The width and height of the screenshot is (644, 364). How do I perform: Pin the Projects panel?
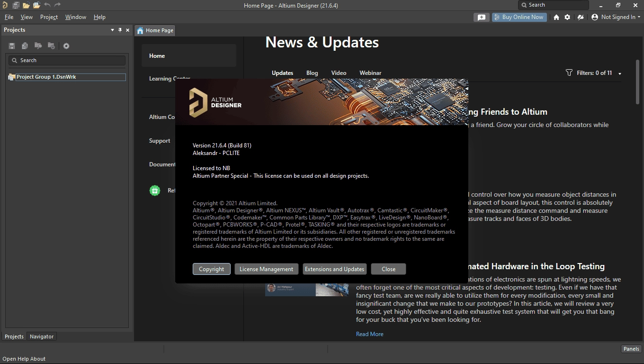(x=120, y=30)
